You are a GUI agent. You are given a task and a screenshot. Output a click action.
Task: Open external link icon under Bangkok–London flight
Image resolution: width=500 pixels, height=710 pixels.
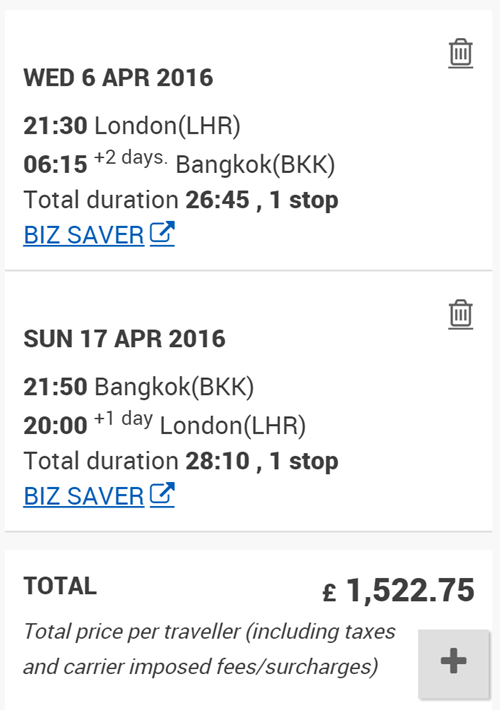click(162, 494)
